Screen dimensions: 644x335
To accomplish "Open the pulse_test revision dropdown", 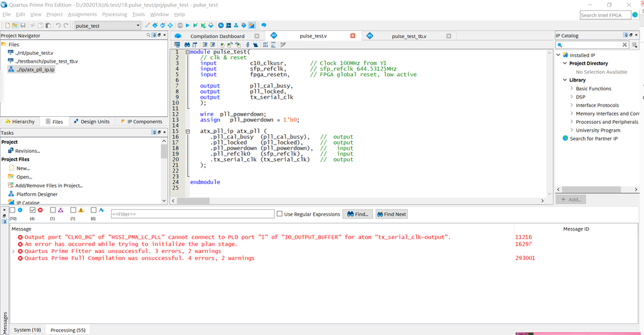I will click(137, 26).
